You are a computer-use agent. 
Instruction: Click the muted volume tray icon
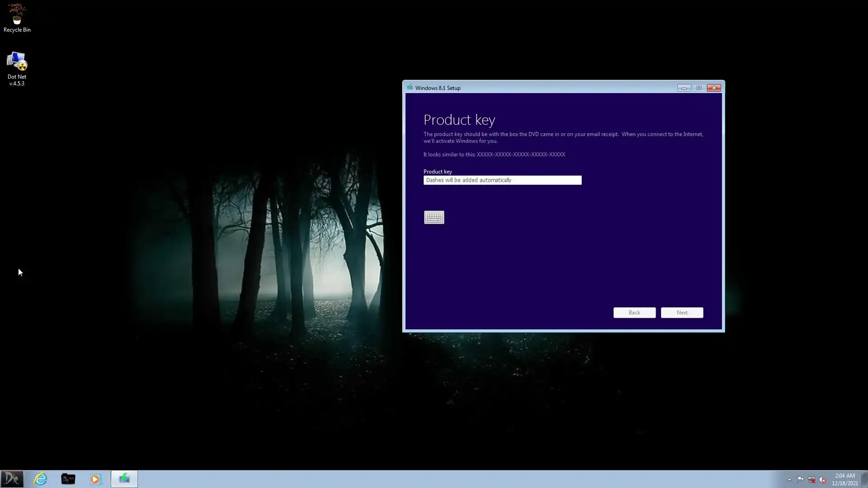[822, 479]
